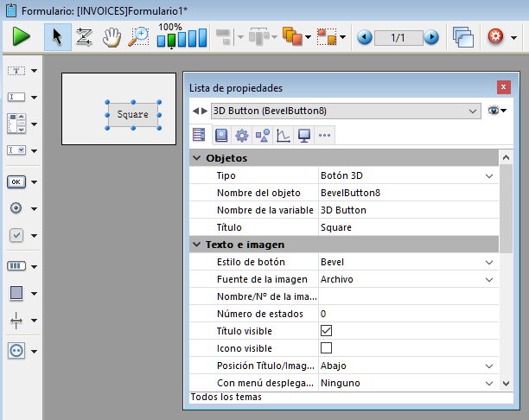This screenshot has height=420, width=529.
Task: Collapse the Objetos section
Action: [197, 158]
